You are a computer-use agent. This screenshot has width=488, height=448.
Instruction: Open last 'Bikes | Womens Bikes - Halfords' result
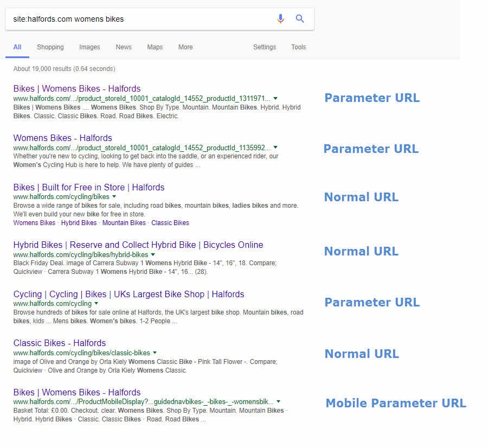point(77,392)
